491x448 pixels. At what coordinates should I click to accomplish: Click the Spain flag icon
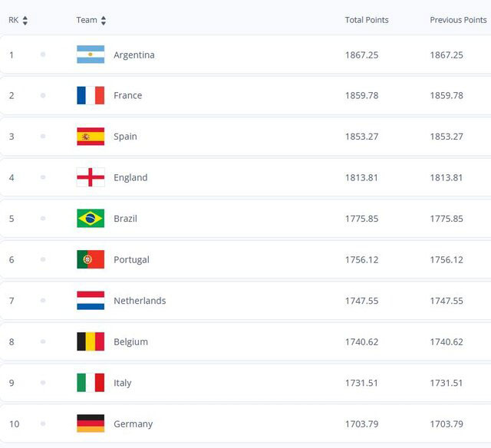[91, 137]
